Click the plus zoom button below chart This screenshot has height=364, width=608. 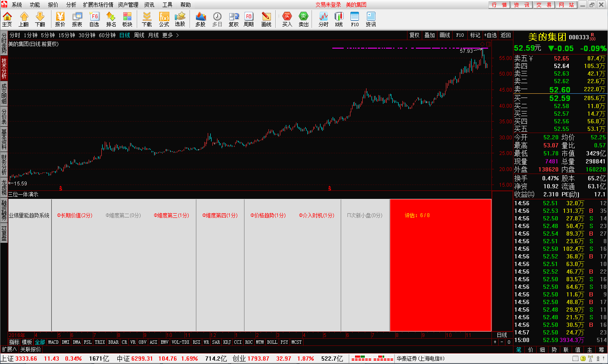click(495, 342)
